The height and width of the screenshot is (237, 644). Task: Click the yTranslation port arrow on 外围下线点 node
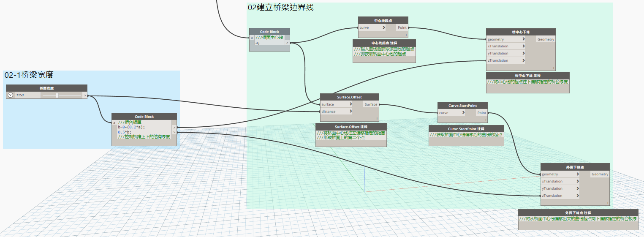(577, 188)
